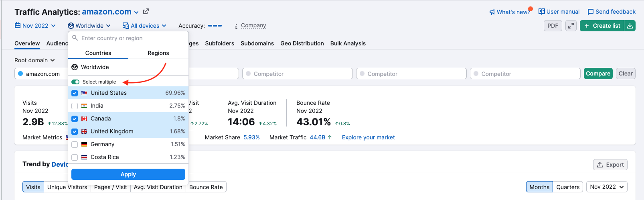
Task: Click the devices icon beside All devices
Action: coord(126,26)
